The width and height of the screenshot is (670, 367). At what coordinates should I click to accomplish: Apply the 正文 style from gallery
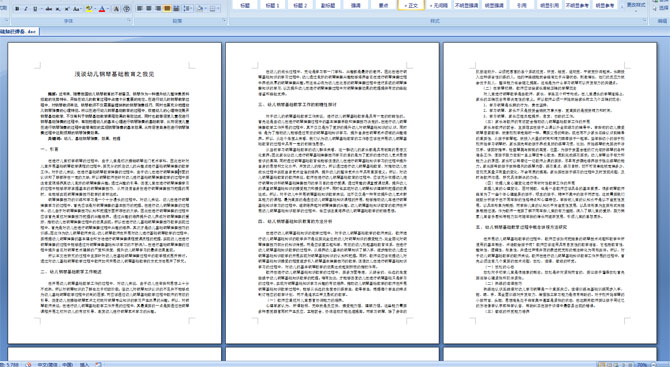pos(411,5)
